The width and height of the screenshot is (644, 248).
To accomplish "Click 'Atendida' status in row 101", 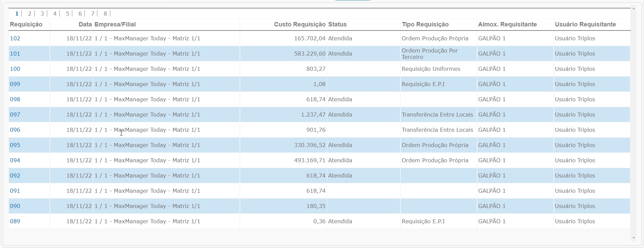I will [x=340, y=54].
